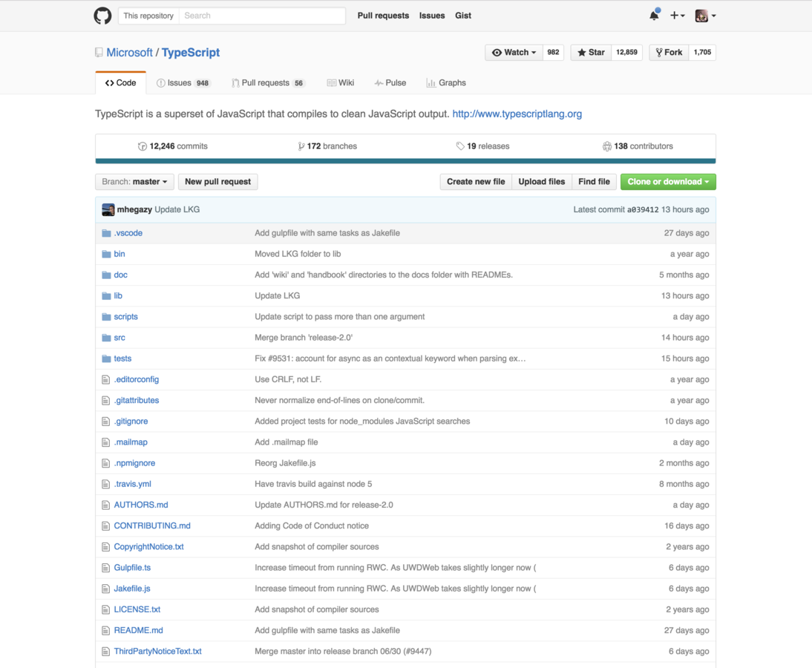812x668 pixels.
Task: Click the commits history clock icon
Action: pyautogui.click(x=143, y=146)
